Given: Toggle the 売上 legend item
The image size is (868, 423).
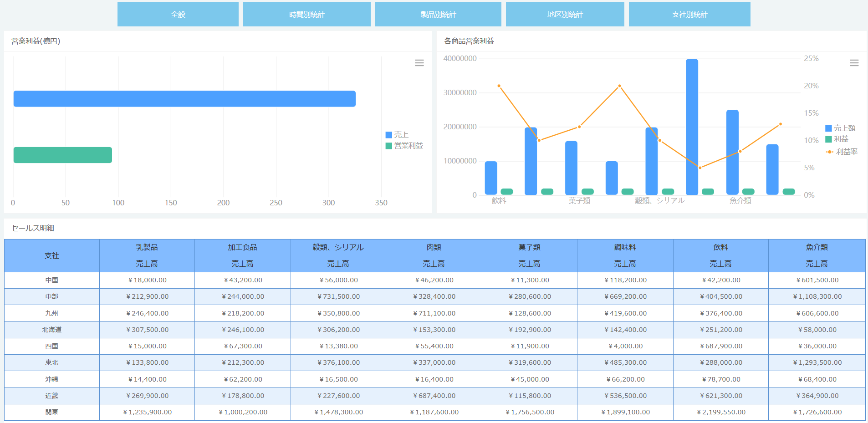Looking at the screenshot, I should click(x=397, y=135).
